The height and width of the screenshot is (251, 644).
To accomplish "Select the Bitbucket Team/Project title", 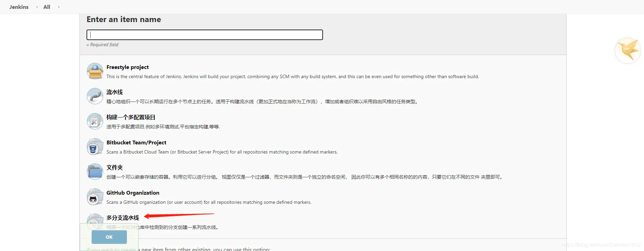I will [136, 143].
